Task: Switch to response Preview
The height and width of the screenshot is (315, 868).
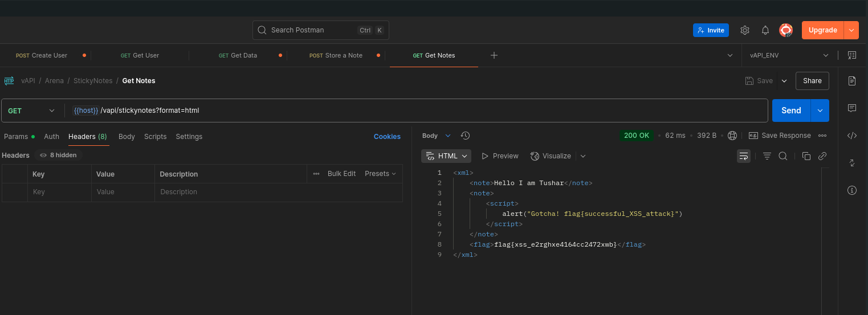Action: tap(500, 156)
